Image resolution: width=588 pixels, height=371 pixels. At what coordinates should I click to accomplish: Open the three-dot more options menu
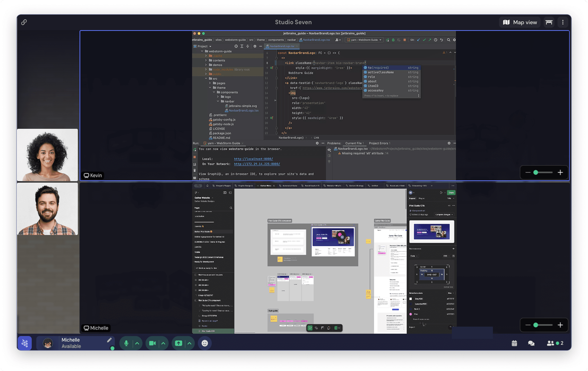(563, 22)
